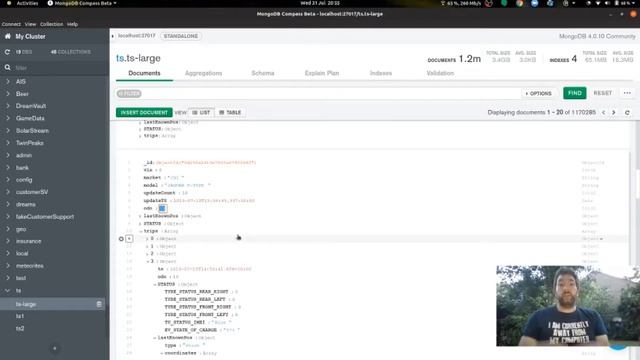Image resolution: width=640 pixels, height=360 pixels.
Task: Click the sidebar filter text field
Action: pos(57,68)
